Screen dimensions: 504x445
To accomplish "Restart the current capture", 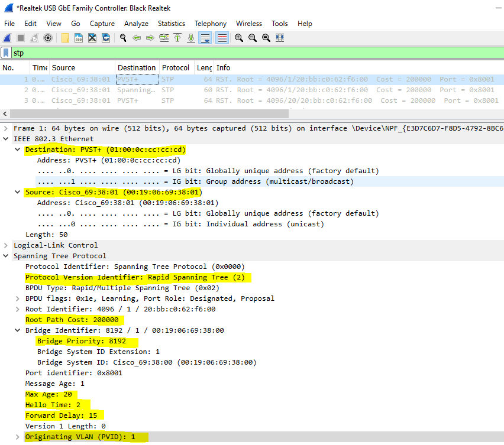I will [34, 38].
